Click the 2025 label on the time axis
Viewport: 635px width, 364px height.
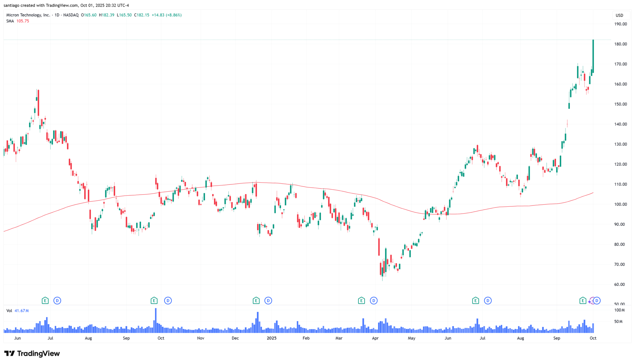(271, 338)
